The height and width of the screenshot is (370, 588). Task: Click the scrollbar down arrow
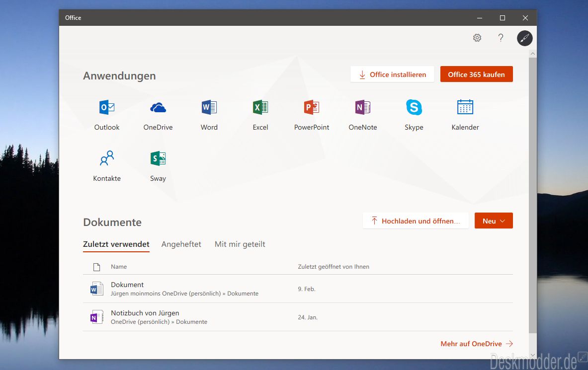pos(532,355)
